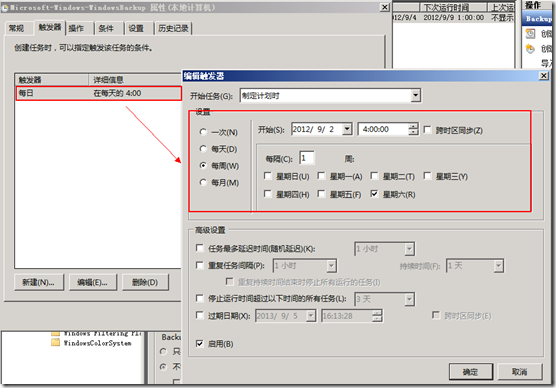
Task: Click the 编辑(E)... button
Action: coord(93,282)
